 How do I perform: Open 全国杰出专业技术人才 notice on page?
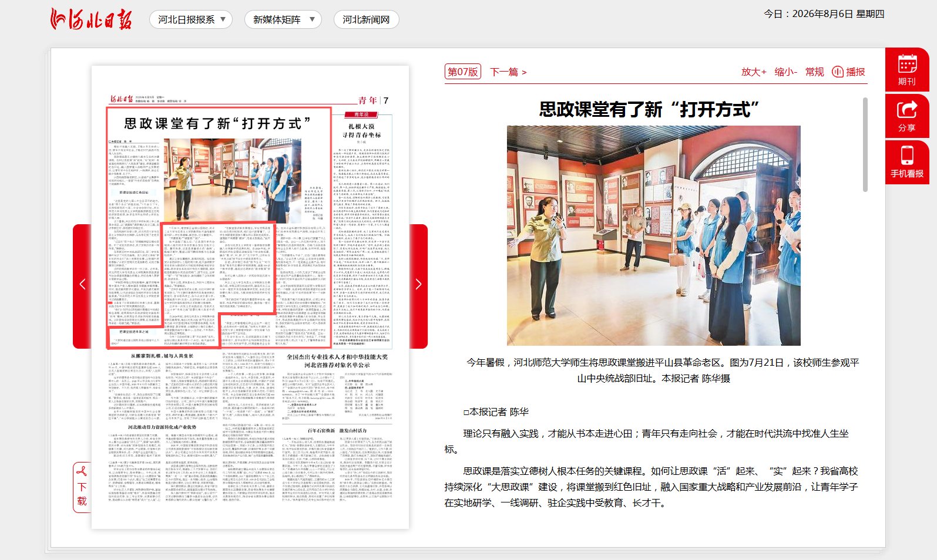coord(337,360)
